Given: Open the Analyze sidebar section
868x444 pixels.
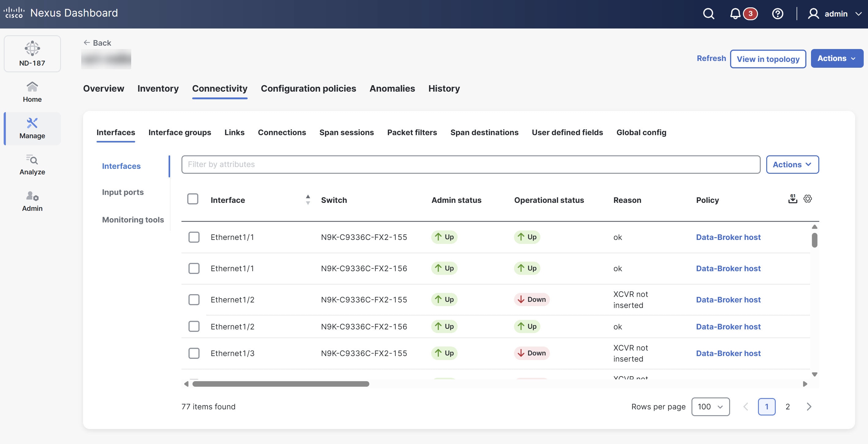Looking at the screenshot, I should (x=32, y=165).
